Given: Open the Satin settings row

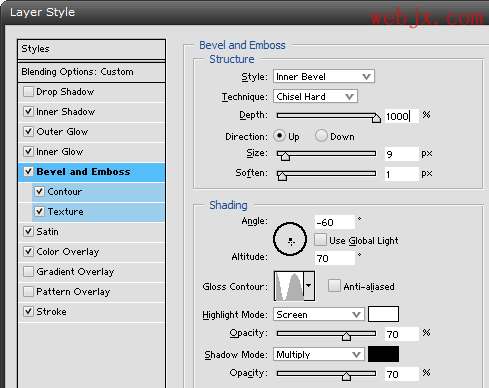Looking at the screenshot, I should [x=92, y=232].
